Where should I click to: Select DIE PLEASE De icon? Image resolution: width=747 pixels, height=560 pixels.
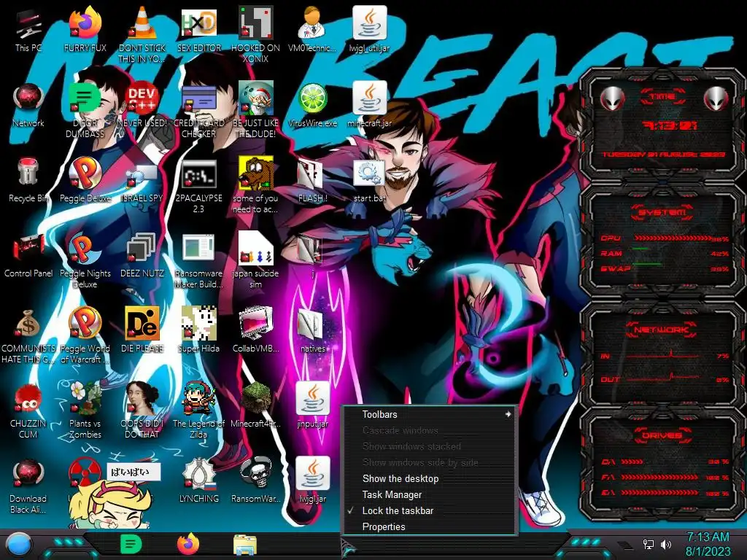[x=142, y=324]
